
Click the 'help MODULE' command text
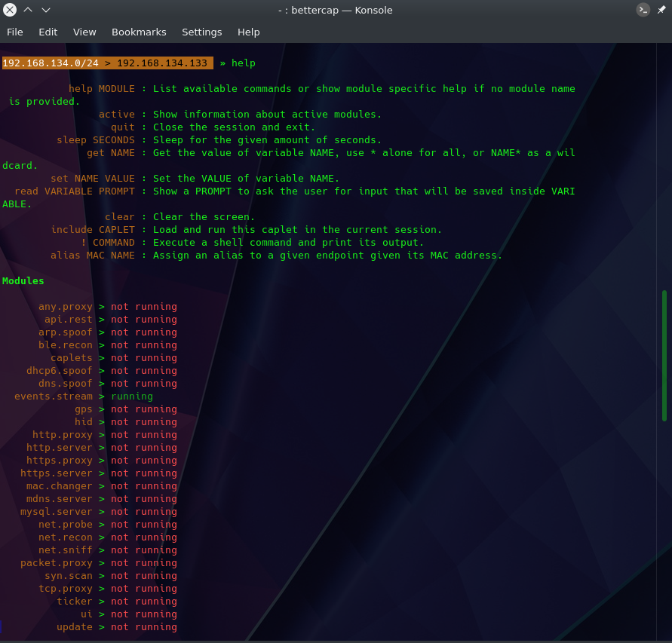pos(102,89)
